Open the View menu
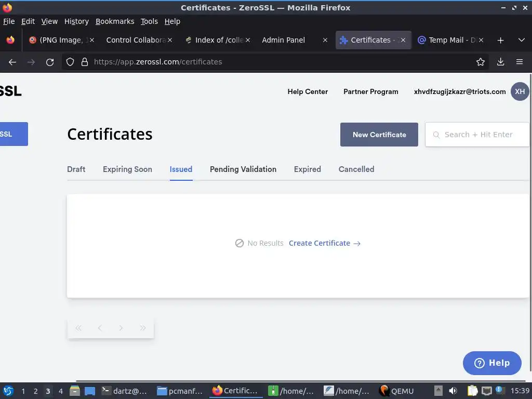Viewport: 532px width, 399px height. [49, 21]
